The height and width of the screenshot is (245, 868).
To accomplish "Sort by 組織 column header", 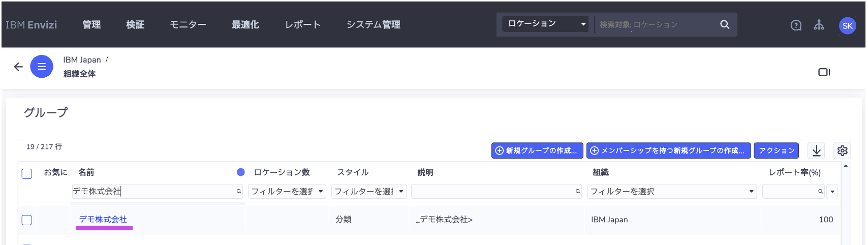I will point(601,172).
